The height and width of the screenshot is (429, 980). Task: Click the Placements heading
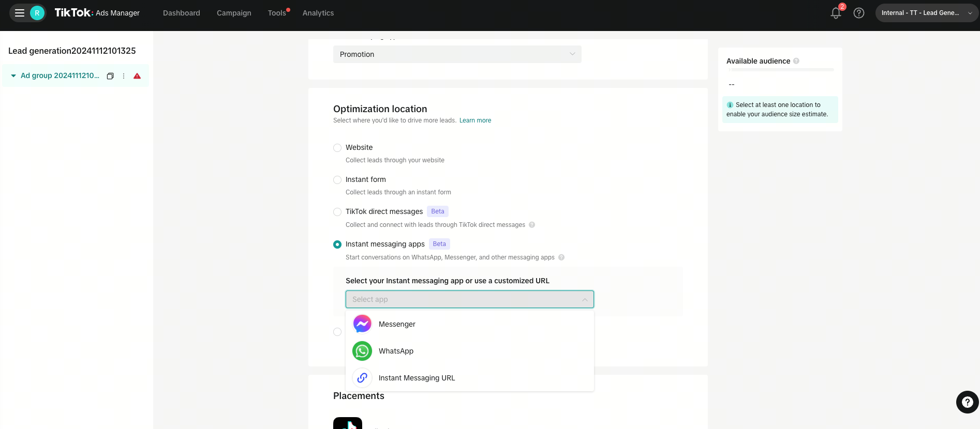[x=359, y=396]
